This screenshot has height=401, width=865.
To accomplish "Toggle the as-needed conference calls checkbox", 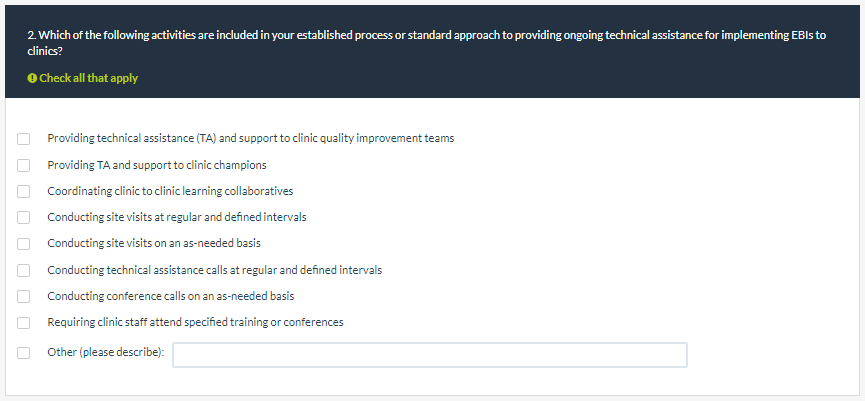I will point(24,296).
